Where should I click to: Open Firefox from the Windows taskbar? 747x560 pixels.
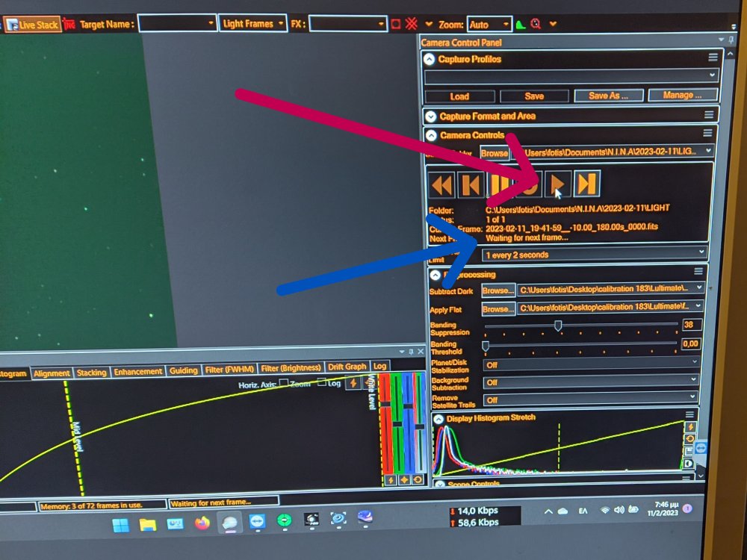pos(202,523)
